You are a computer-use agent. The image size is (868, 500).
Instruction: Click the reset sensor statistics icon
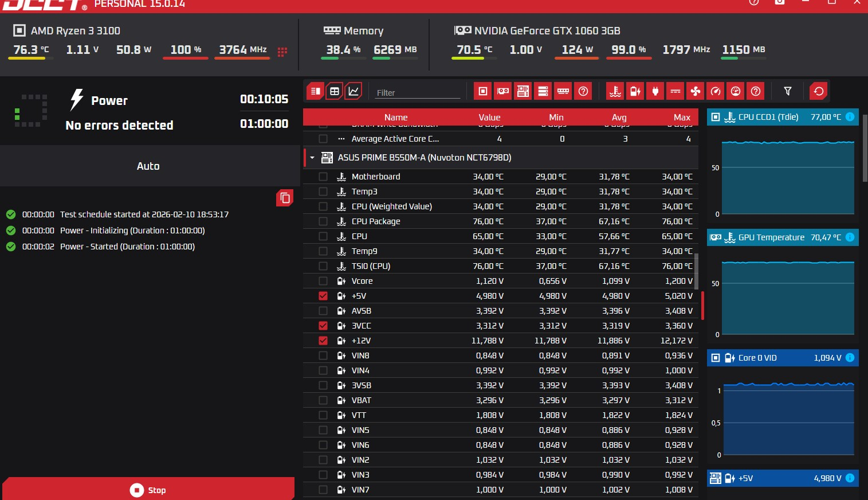tap(819, 91)
